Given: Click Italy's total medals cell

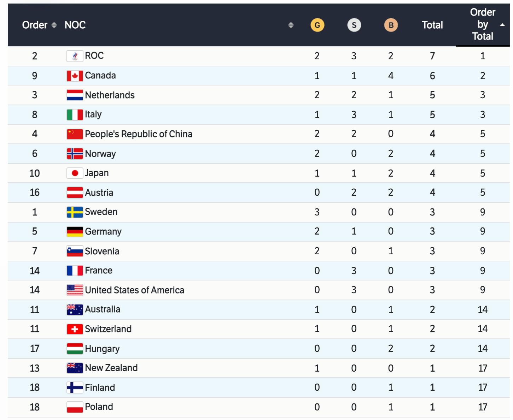Looking at the screenshot, I should tap(432, 115).
